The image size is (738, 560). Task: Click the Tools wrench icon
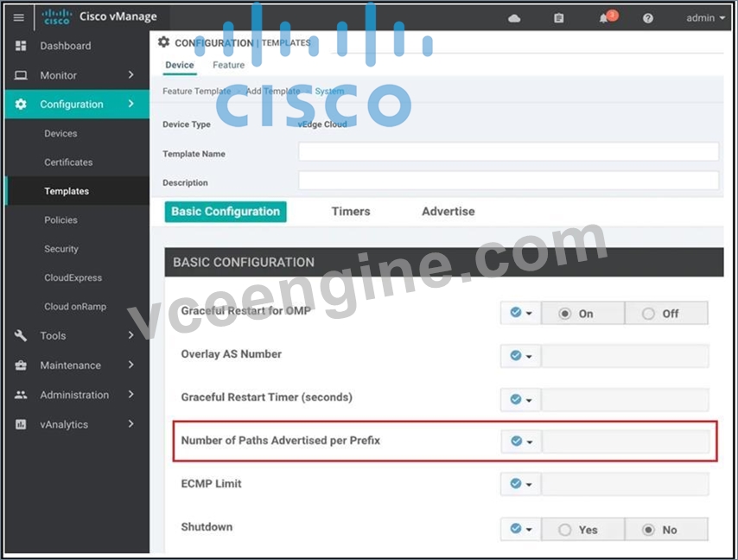pyautogui.click(x=20, y=335)
